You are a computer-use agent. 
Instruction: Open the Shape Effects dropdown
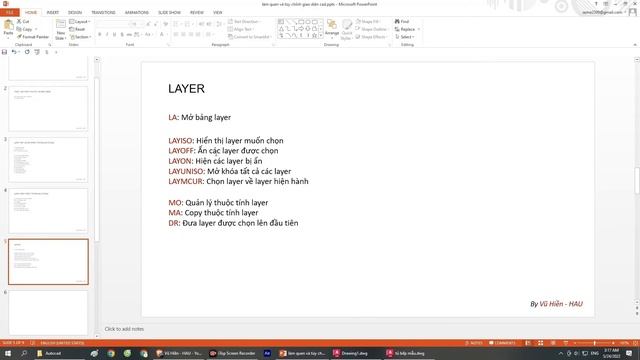coord(371,37)
